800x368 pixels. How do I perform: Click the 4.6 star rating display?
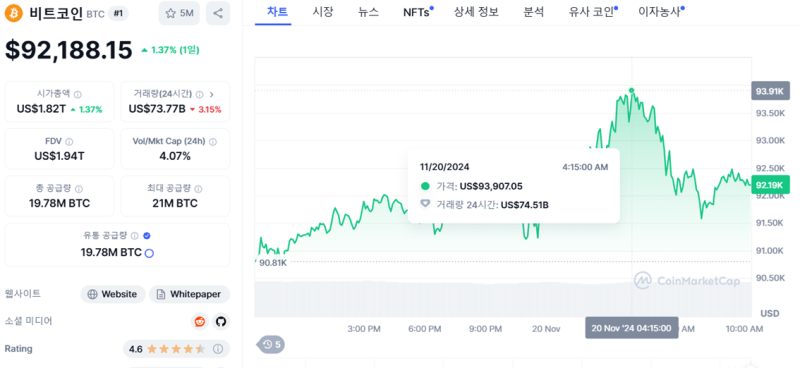176,349
